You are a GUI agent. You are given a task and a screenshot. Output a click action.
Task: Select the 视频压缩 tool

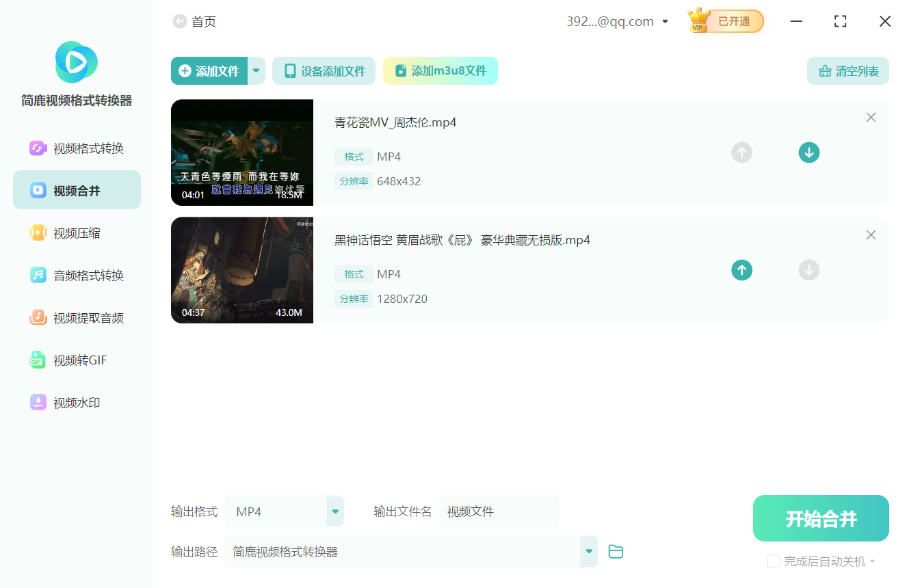(x=77, y=232)
